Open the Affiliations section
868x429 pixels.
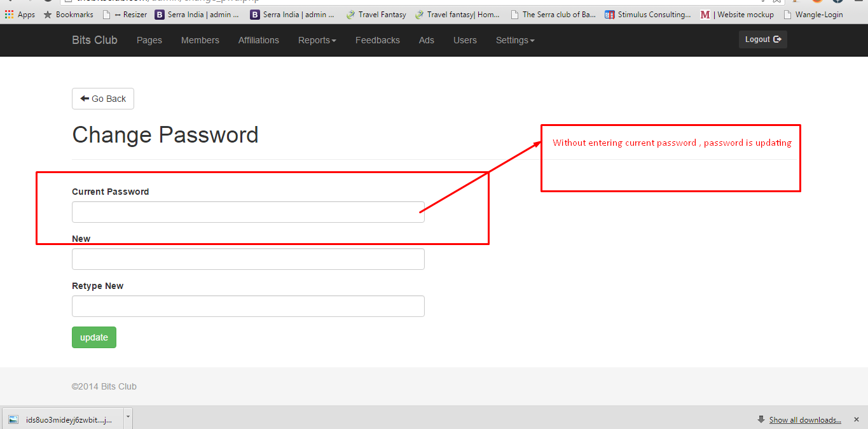[258, 40]
